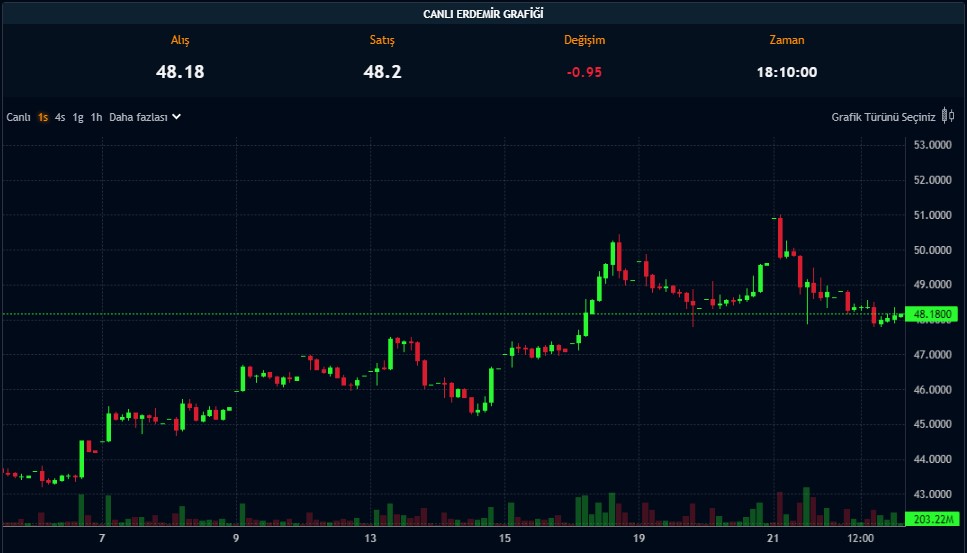Click the CANLI ERDEMİR GRAFİĞİ title
Image resolution: width=967 pixels, height=553 pixels.
(x=484, y=12)
